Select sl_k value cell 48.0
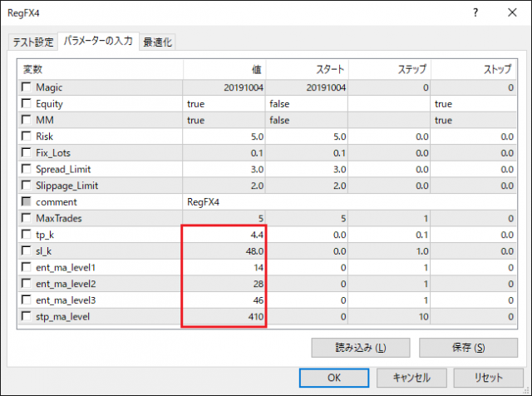Screen dimensions: 532x396 (x=224, y=251)
